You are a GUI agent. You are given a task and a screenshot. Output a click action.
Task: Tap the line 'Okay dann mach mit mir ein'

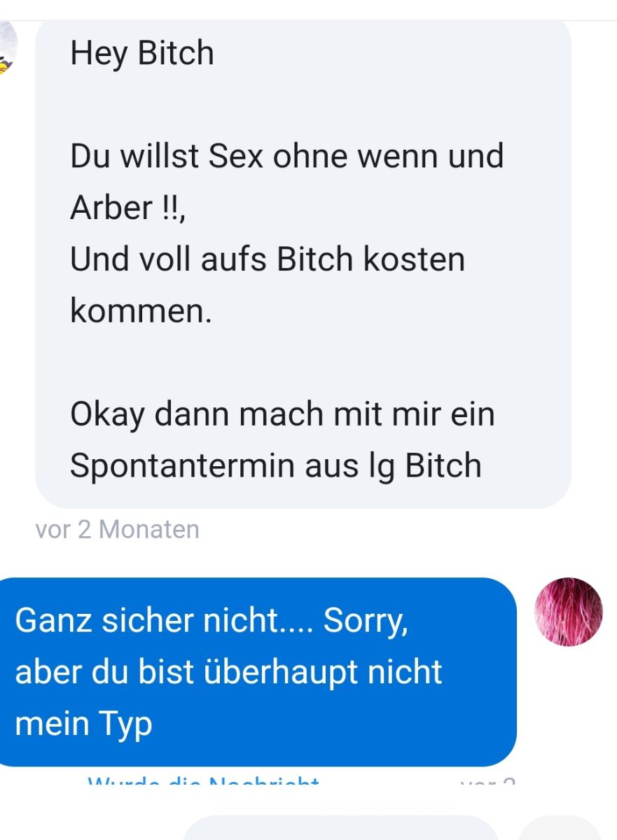tap(282, 414)
